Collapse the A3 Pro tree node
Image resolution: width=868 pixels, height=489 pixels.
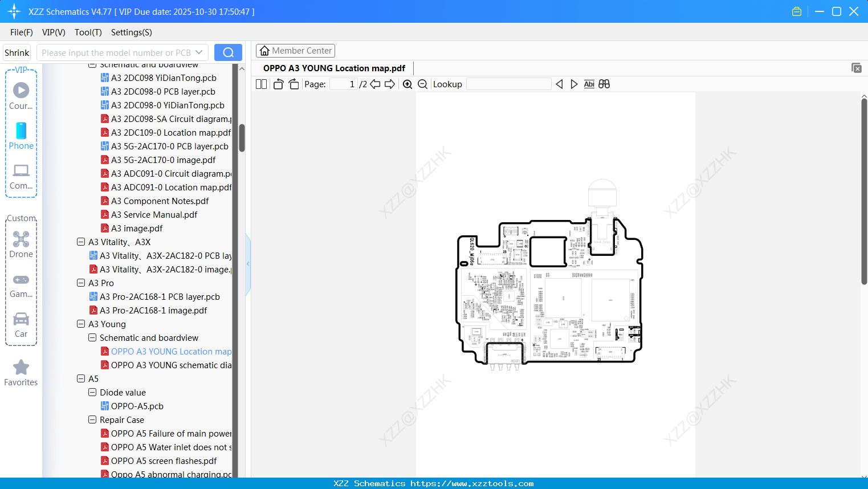81,283
